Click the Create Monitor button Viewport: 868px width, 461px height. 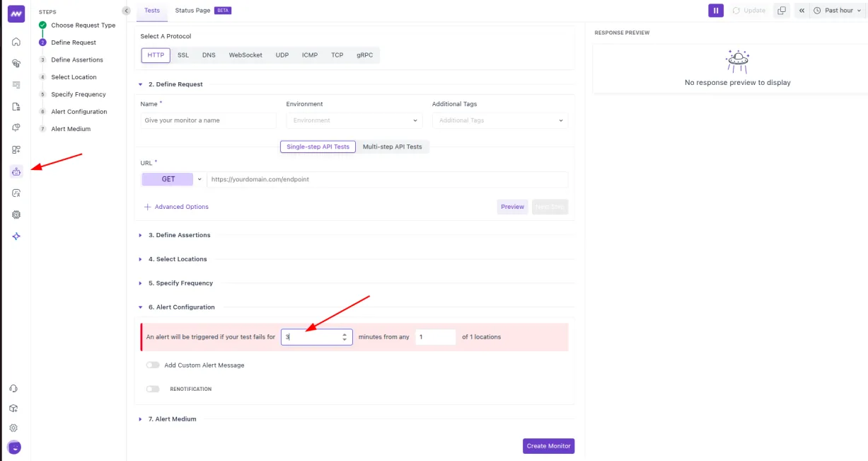(549, 446)
